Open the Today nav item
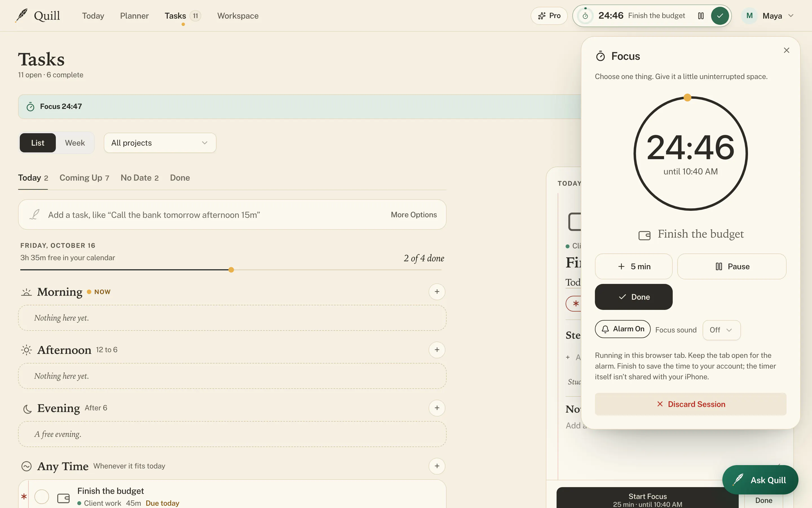The height and width of the screenshot is (508, 812). click(93, 16)
